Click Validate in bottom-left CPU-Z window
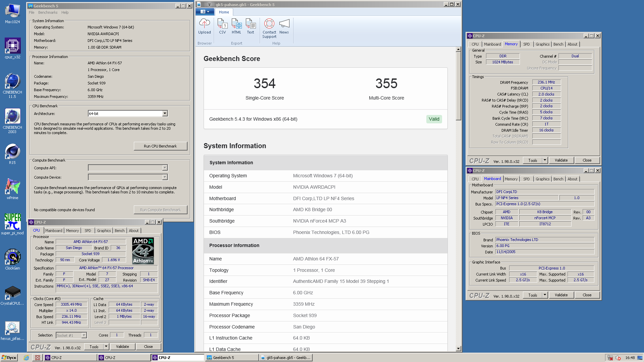The height and width of the screenshot is (362, 644). [122, 347]
